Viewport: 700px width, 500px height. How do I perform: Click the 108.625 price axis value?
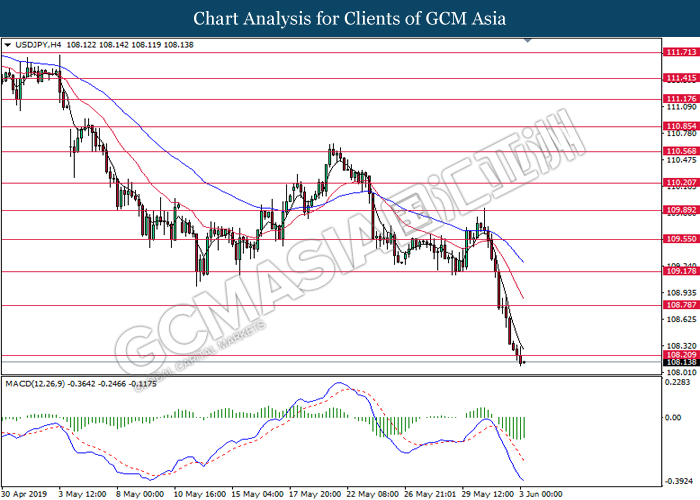point(681,319)
